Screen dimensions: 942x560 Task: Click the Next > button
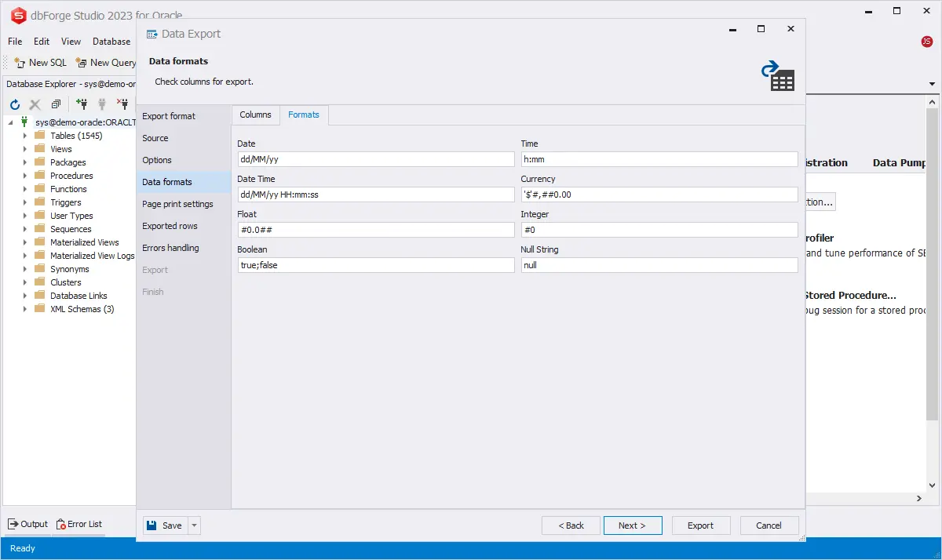(632, 525)
